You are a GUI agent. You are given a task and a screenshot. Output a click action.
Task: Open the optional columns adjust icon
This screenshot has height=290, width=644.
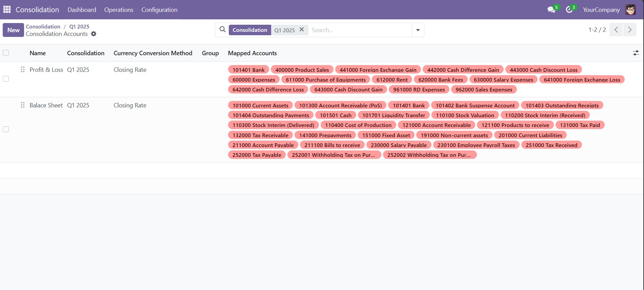pyautogui.click(x=636, y=53)
